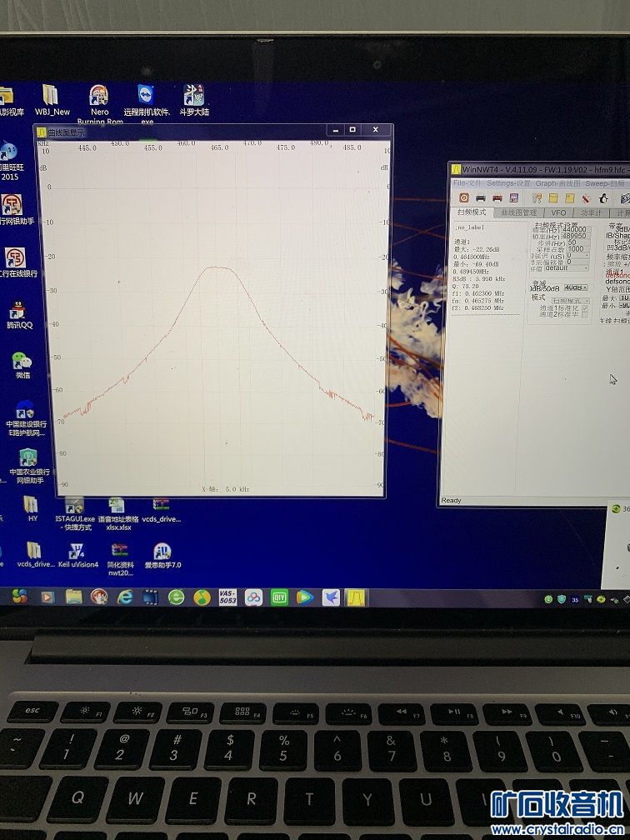Click the first yellow folder icon in WinNWT4 toolbar
630x840 pixels.
(553, 198)
